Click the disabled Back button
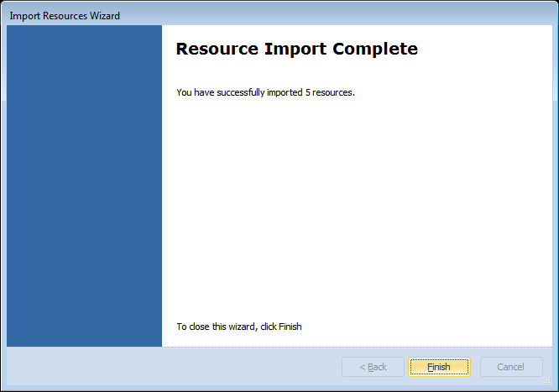 coord(373,367)
